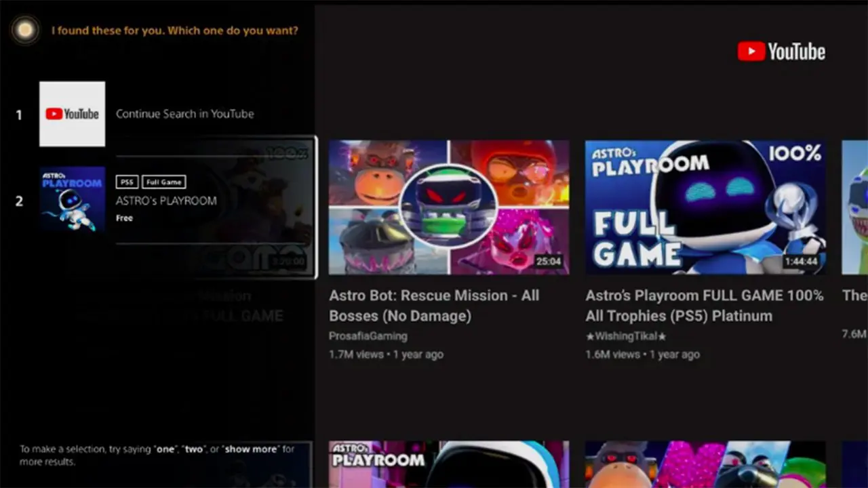
Task: Click the Full Game tag badge
Action: click(164, 182)
